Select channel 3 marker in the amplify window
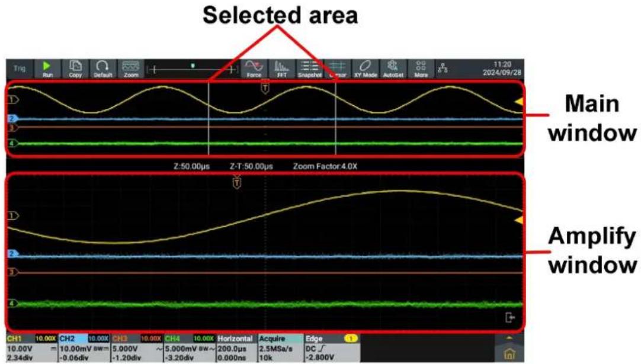The height and width of the screenshot is (364, 641). pyautogui.click(x=12, y=272)
